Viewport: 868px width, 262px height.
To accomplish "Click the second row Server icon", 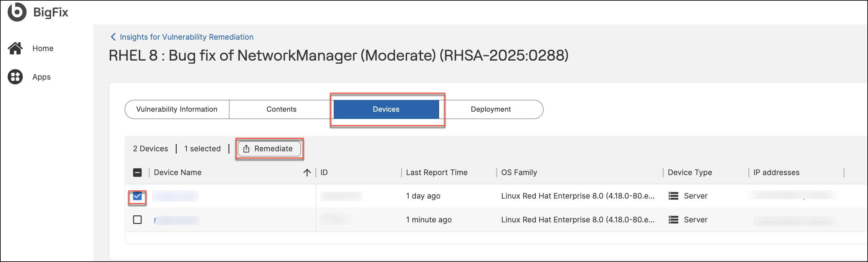I will [x=673, y=220].
